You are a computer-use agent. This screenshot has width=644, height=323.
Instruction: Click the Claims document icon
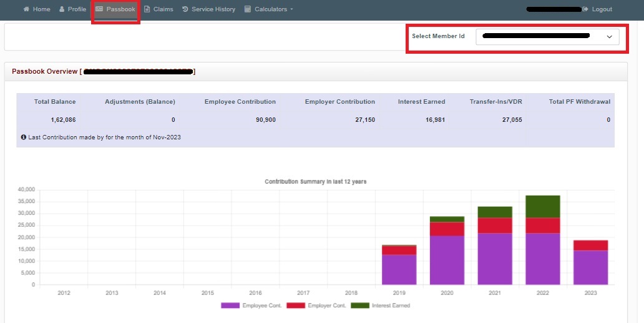tap(147, 9)
